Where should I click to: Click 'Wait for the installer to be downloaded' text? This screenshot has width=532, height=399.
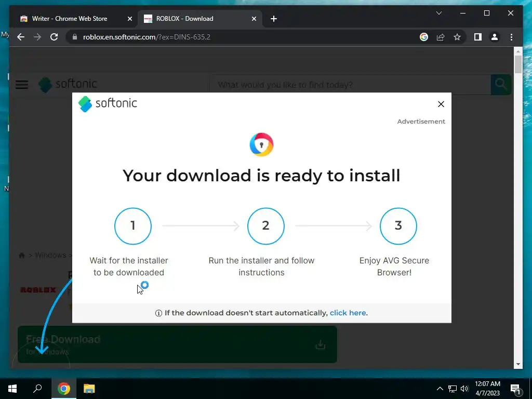tap(129, 267)
